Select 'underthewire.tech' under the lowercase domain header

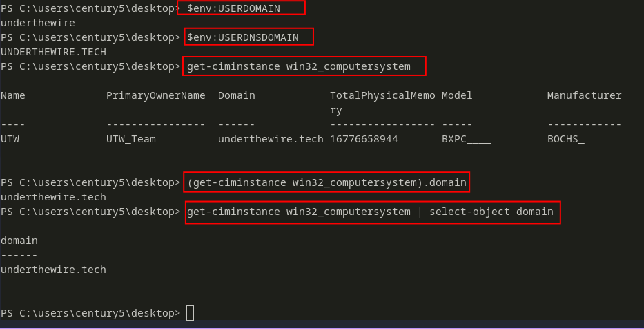pyautogui.click(x=53, y=270)
